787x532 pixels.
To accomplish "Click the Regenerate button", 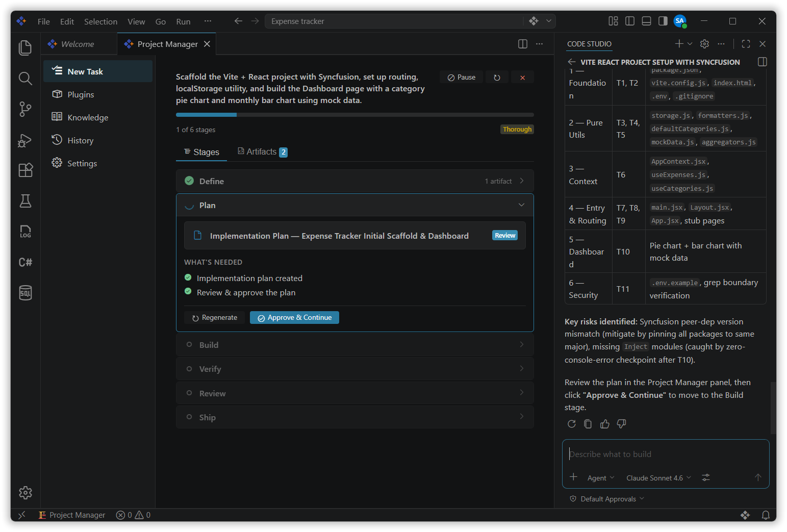I will point(215,318).
